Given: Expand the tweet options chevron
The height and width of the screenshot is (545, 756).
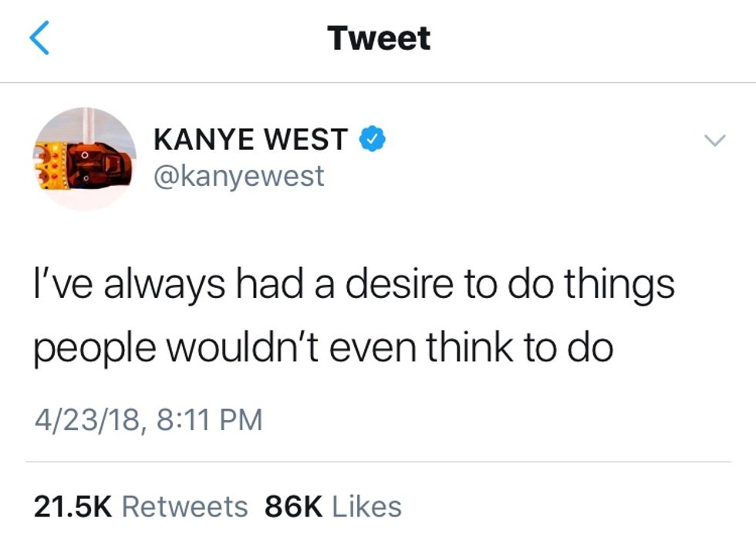Looking at the screenshot, I should click(714, 140).
